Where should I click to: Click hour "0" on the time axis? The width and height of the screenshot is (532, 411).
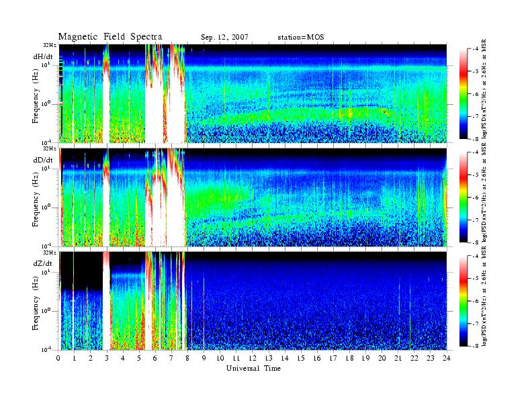(x=58, y=358)
